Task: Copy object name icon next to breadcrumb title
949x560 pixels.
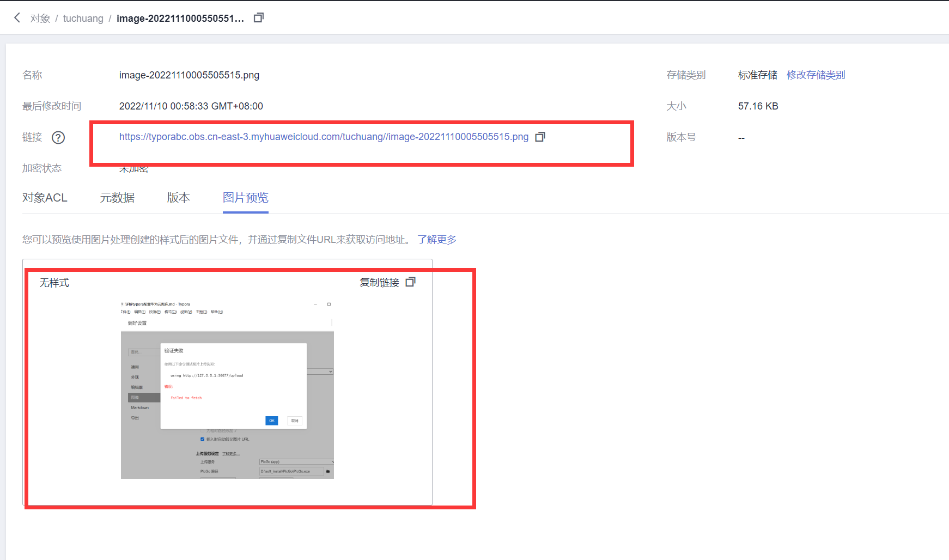Action: click(x=259, y=18)
